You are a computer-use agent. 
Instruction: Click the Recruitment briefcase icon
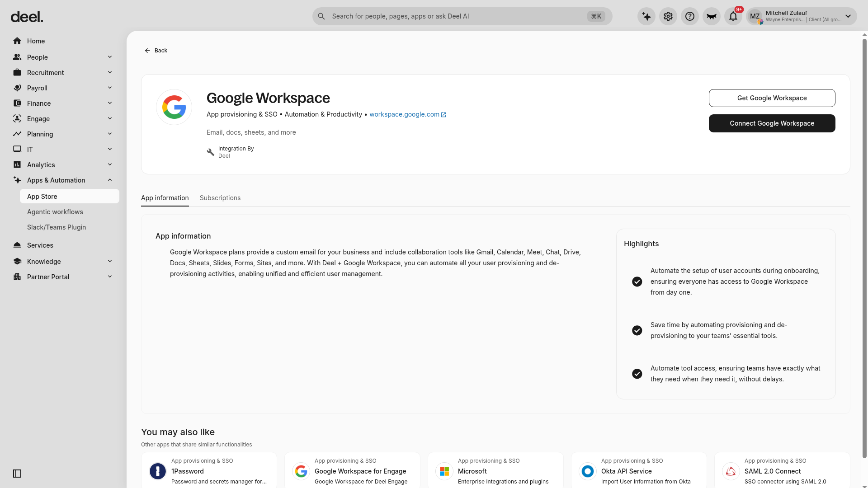pyautogui.click(x=17, y=73)
